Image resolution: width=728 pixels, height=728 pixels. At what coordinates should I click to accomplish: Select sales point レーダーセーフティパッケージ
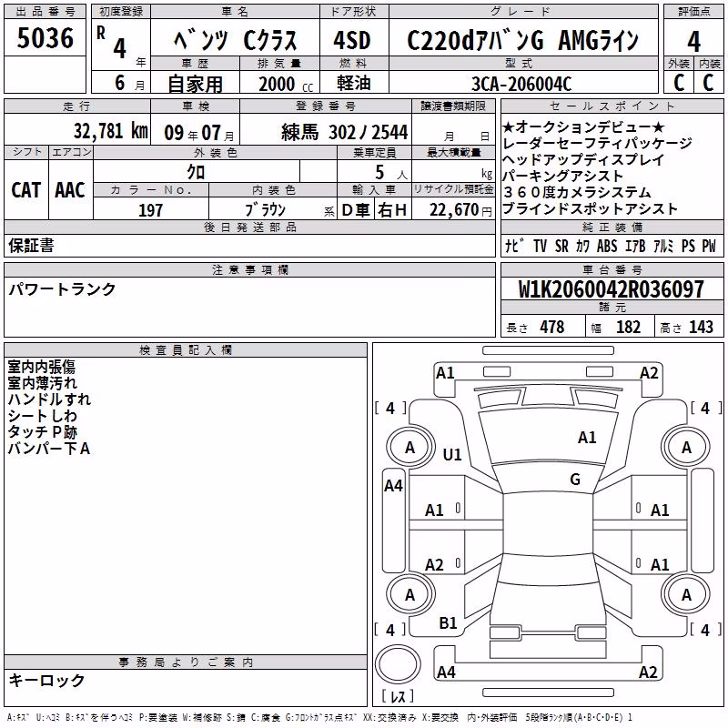click(x=597, y=143)
